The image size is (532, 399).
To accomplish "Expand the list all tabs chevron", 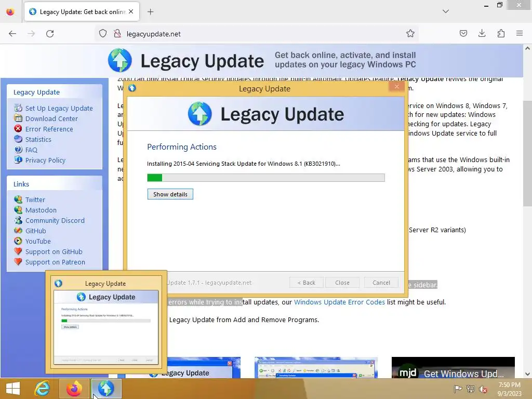I will [x=445, y=11].
